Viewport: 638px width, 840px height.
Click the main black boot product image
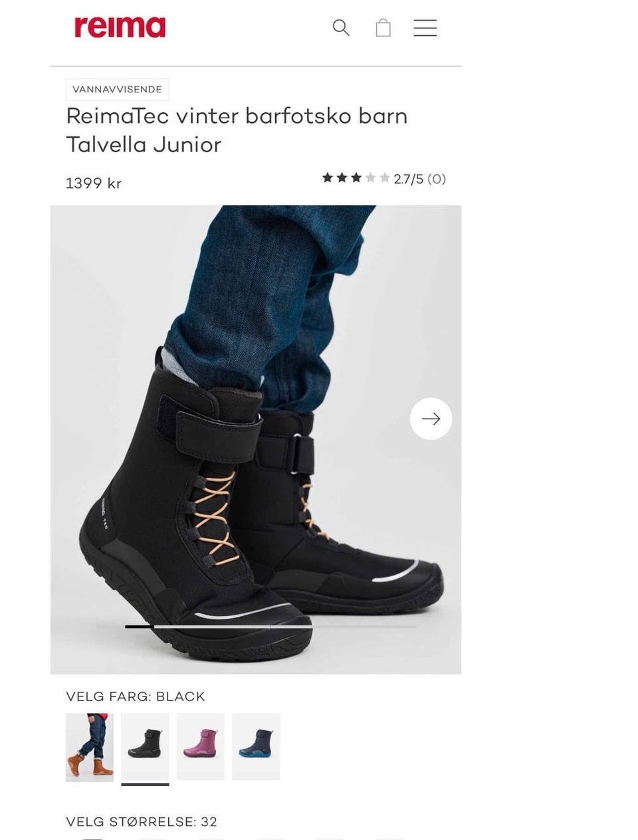click(256, 439)
